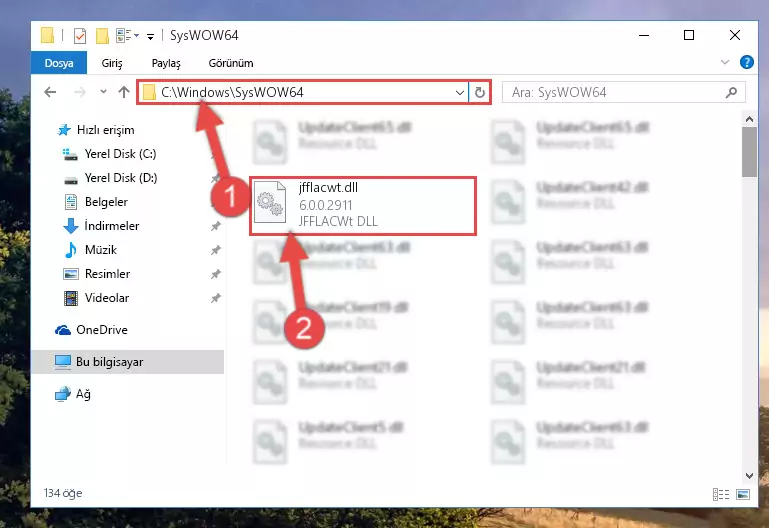Click the vertical scrollbar thumb
The height and width of the screenshot is (528, 769).
tap(749, 152)
